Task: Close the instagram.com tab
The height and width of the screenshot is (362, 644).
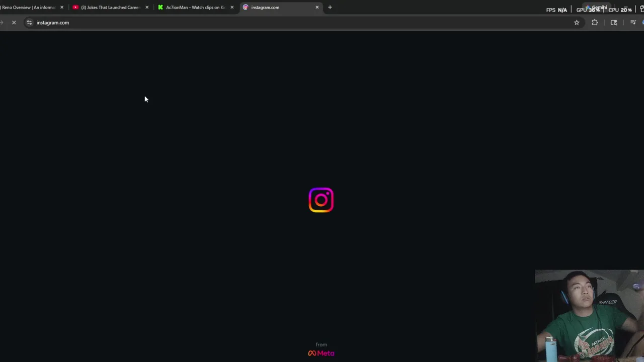Action: pyautogui.click(x=317, y=8)
